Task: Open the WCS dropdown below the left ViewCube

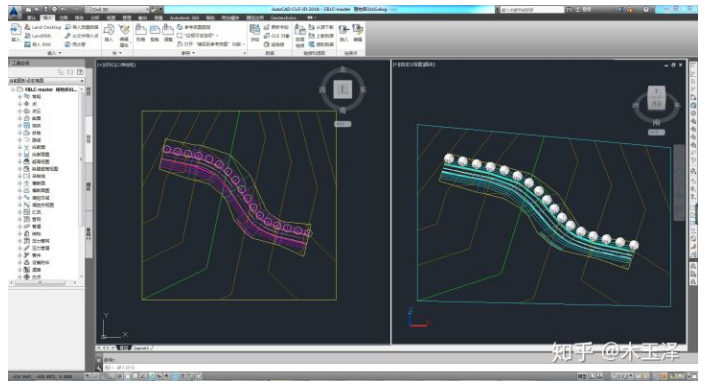Action: click(x=343, y=124)
